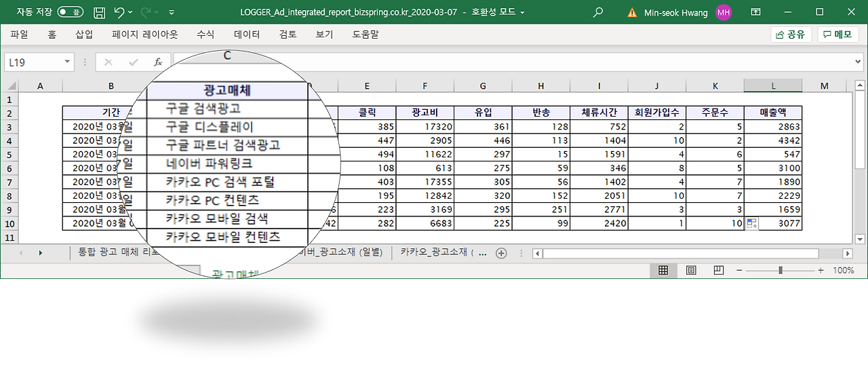Click the 회원가입수 header cell
Screen dimensions: 868x369
(657, 113)
